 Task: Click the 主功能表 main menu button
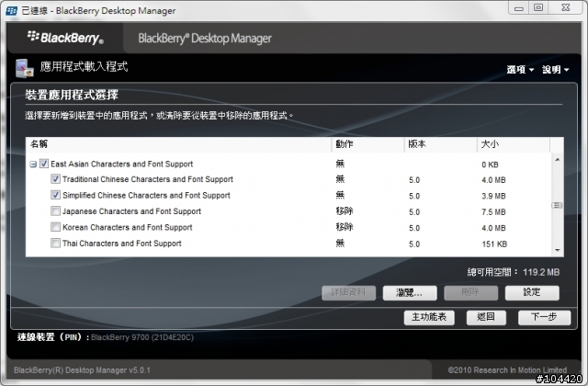429,317
